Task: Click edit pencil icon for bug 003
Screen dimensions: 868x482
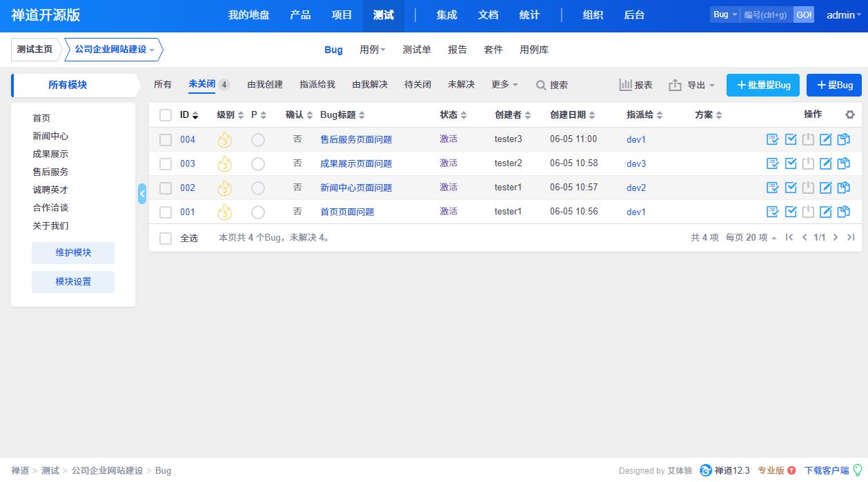Action: coord(825,163)
